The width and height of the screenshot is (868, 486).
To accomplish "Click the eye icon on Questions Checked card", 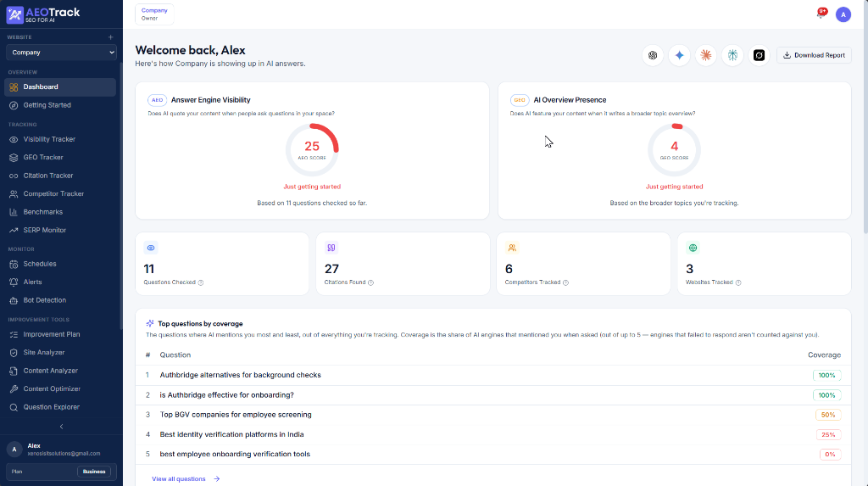I will (151, 248).
